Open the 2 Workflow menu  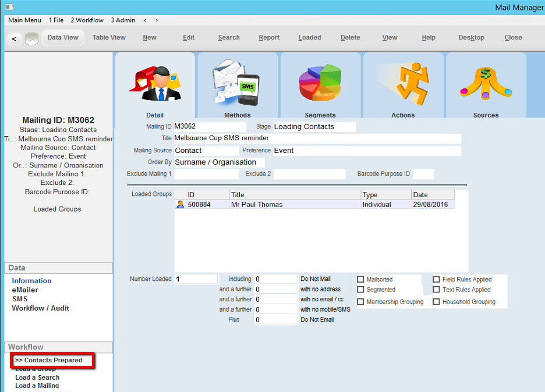click(87, 20)
